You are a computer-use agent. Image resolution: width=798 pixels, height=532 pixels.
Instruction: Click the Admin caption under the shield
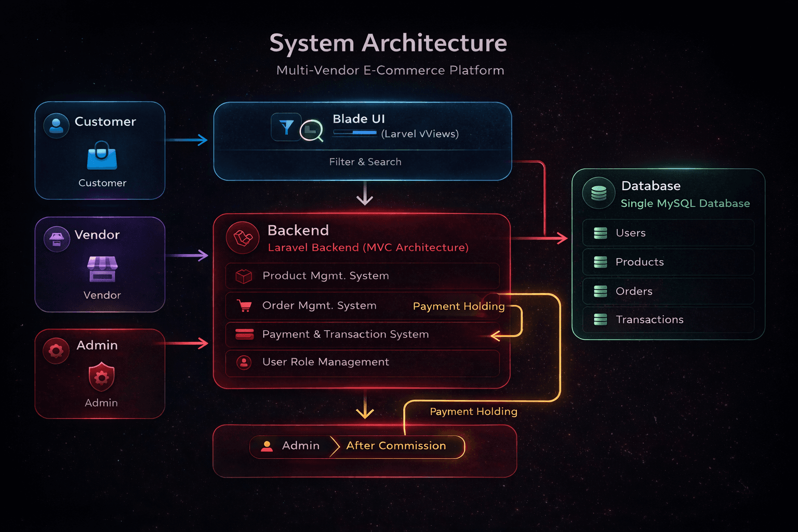coord(101,403)
